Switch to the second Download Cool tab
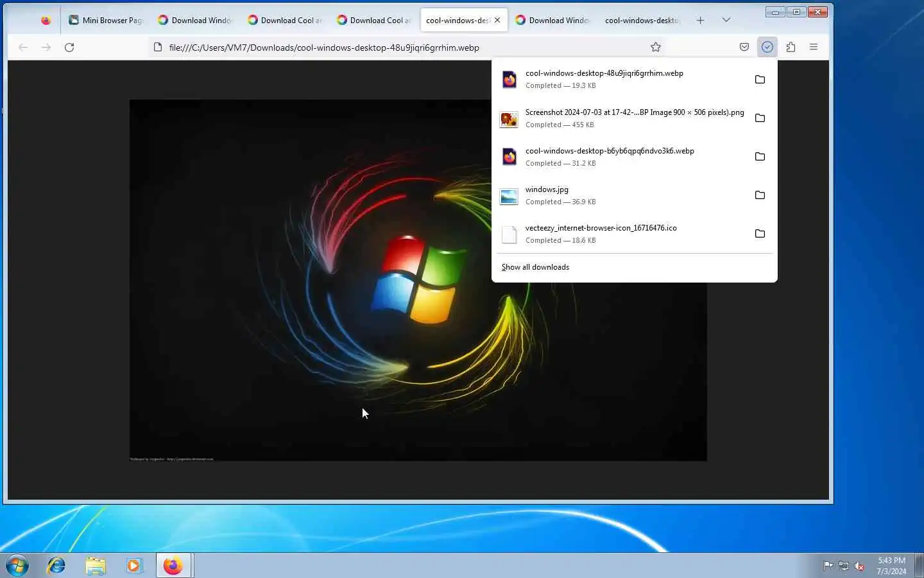Screen dimensions: 924x578 (375, 20)
